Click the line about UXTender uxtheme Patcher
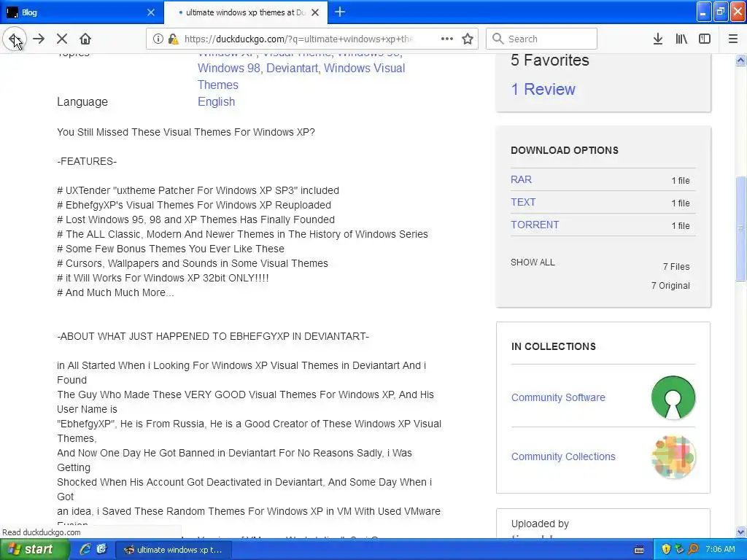 (198, 190)
